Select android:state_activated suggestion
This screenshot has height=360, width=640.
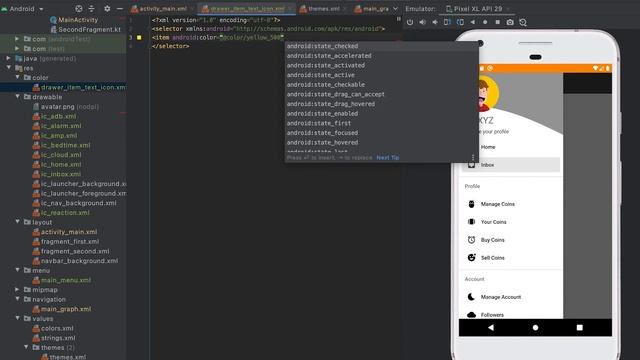coord(381,65)
